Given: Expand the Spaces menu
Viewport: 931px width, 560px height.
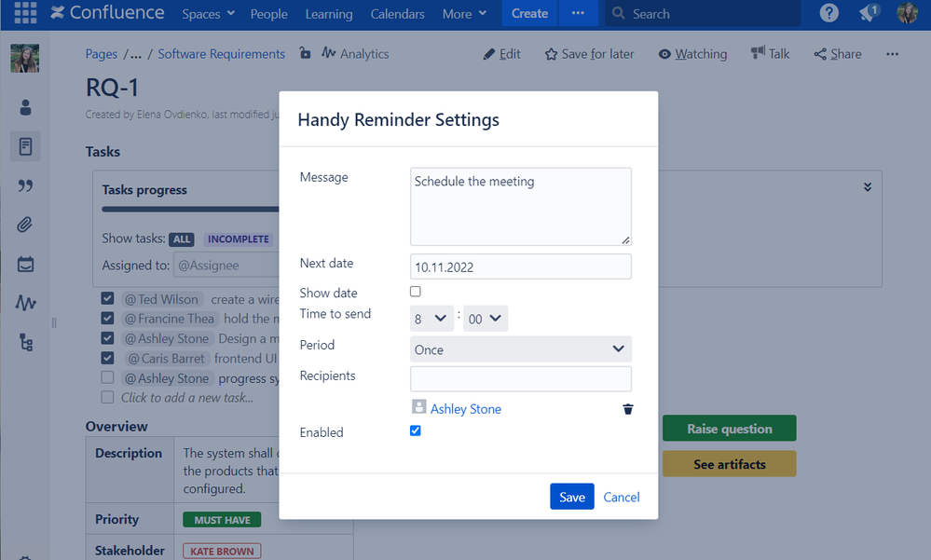Looking at the screenshot, I should tap(209, 14).
